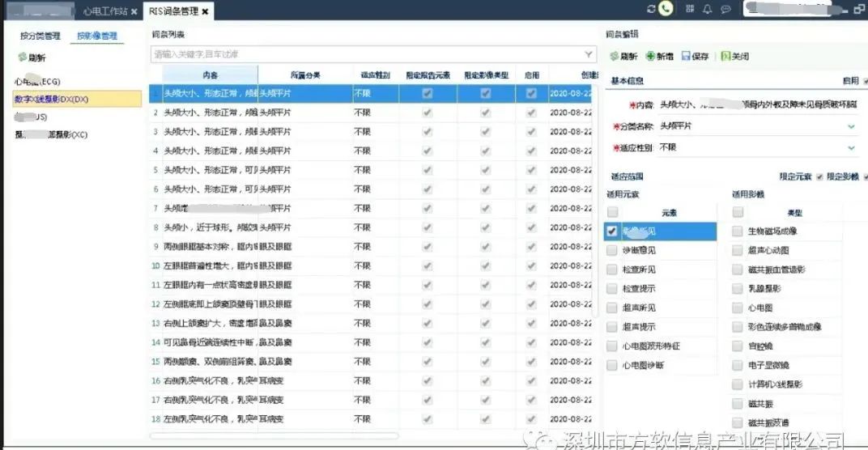Click the phone call icon in top bar
Viewport: 868px width, 450px height.
pos(666,9)
